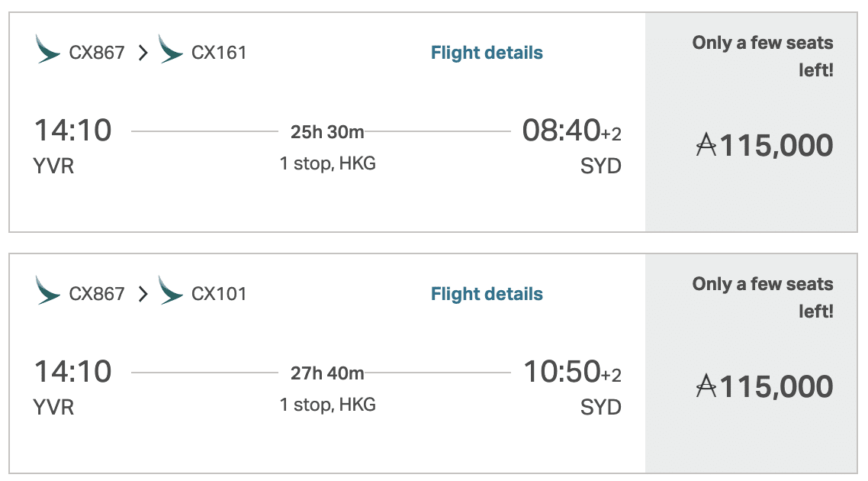Click the 1 stop, HKG label on second flight
The image size is (868, 481).
point(327,403)
